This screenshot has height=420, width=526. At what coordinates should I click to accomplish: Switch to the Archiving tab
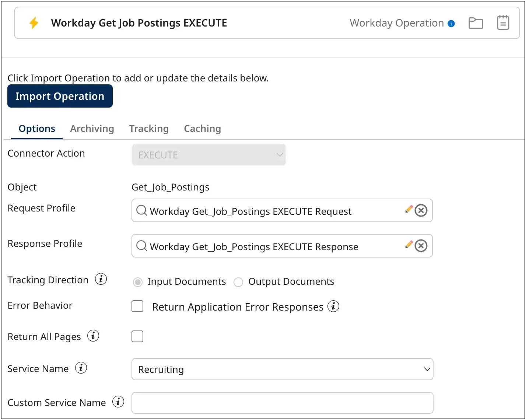click(x=92, y=128)
